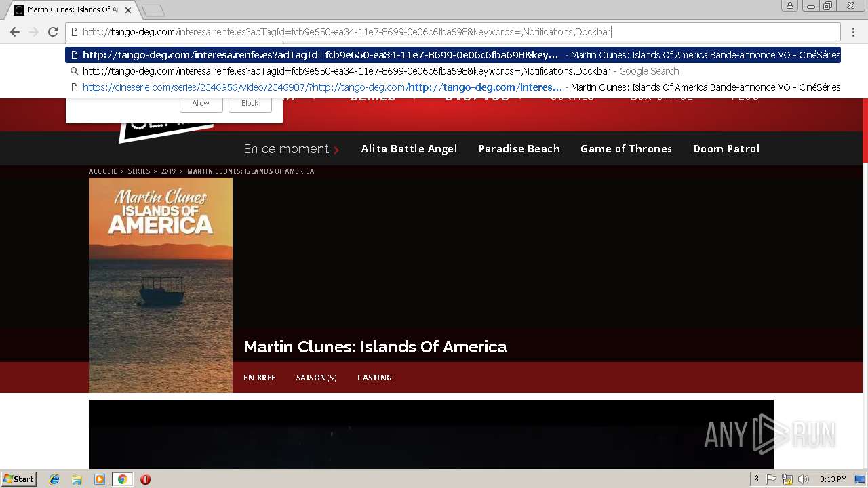Click the Martin Clunes: Islands Of America heading

click(375, 347)
